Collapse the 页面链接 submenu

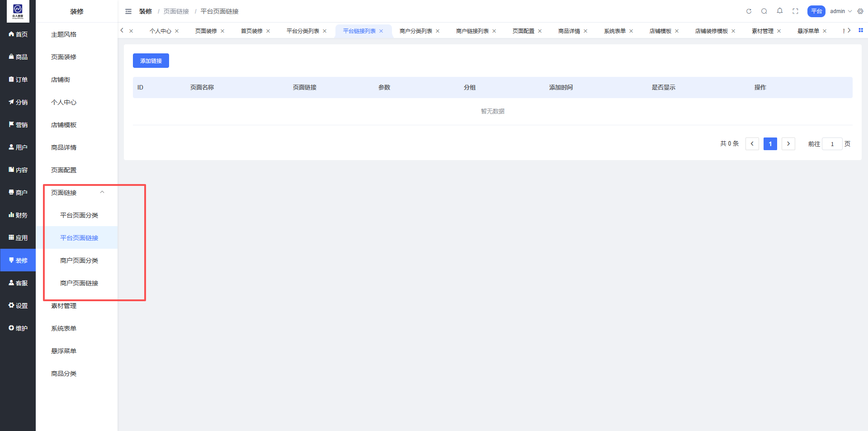point(102,192)
